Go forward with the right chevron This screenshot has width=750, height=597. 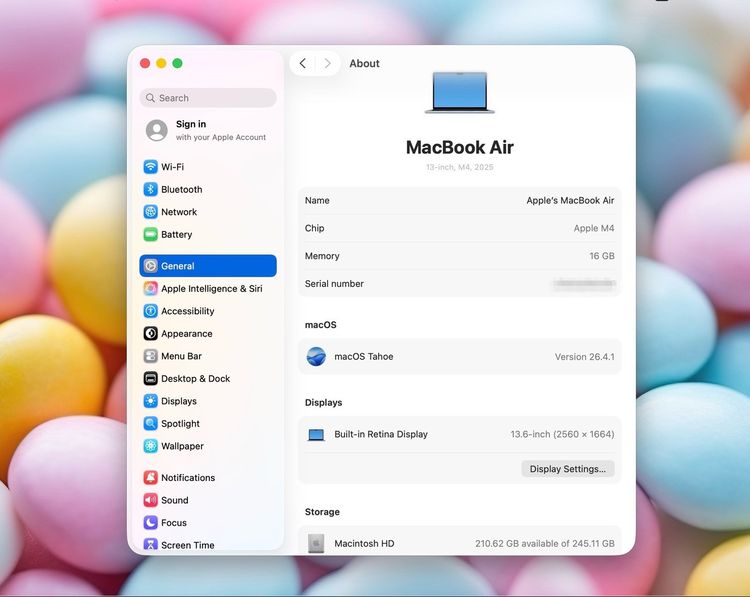tap(328, 63)
